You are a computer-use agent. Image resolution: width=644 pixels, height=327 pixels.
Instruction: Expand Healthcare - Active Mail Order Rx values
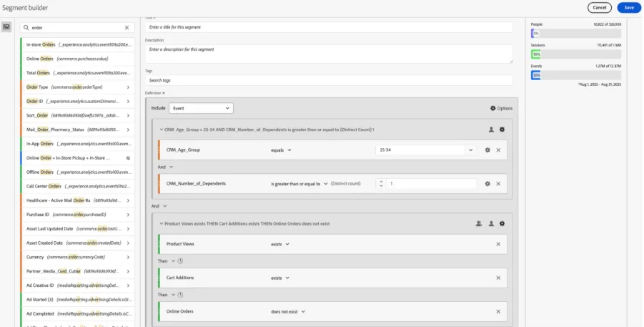[128, 200]
